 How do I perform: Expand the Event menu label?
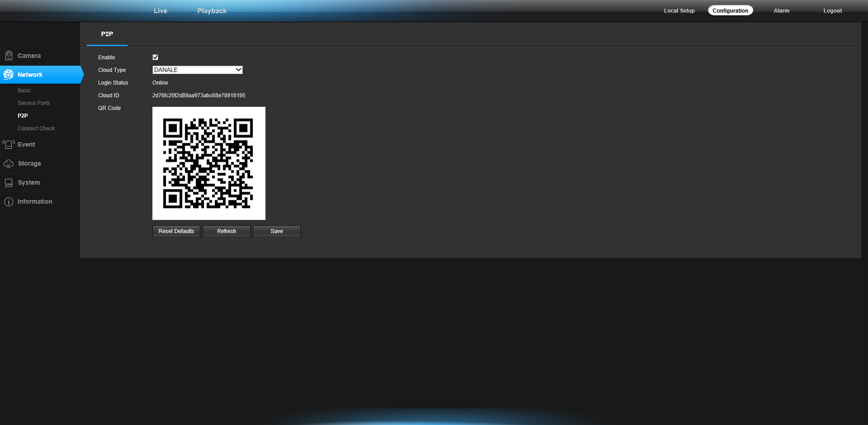tap(26, 144)
